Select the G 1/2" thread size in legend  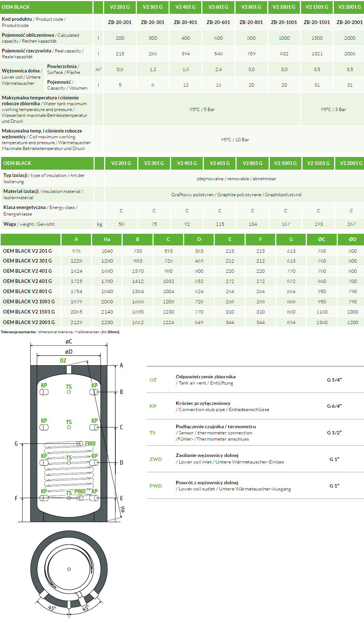pyautogui.click(x=334, y=433)
